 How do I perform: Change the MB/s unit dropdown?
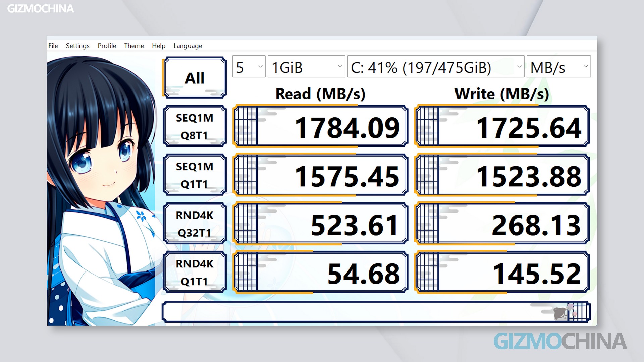[x=558, y=67]
